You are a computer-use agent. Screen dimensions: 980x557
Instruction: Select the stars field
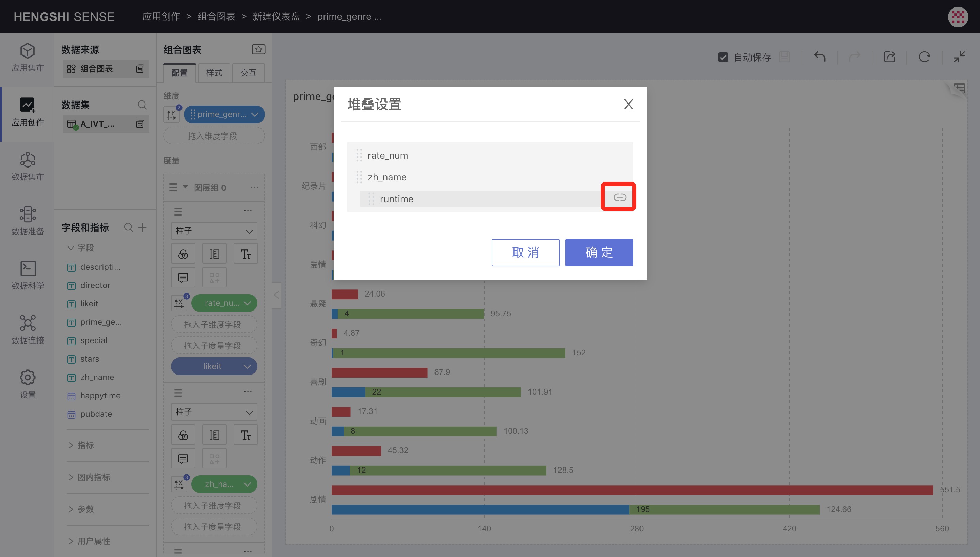click(90, 359)
